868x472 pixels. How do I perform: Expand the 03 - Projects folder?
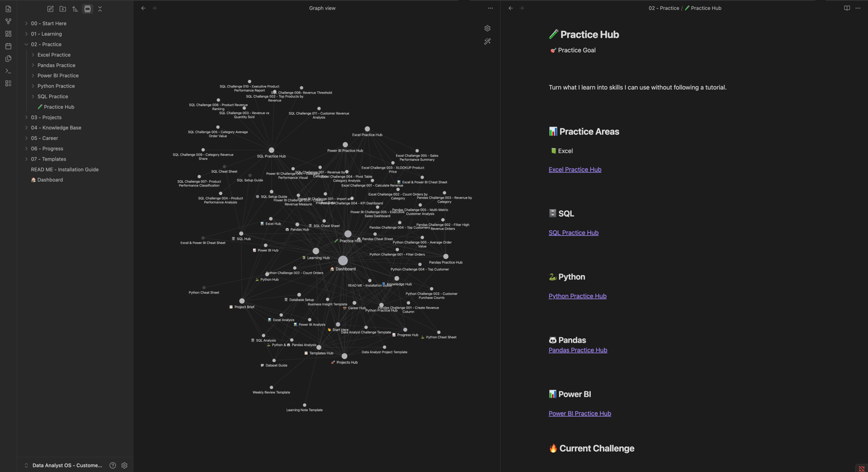pos(46,118)
